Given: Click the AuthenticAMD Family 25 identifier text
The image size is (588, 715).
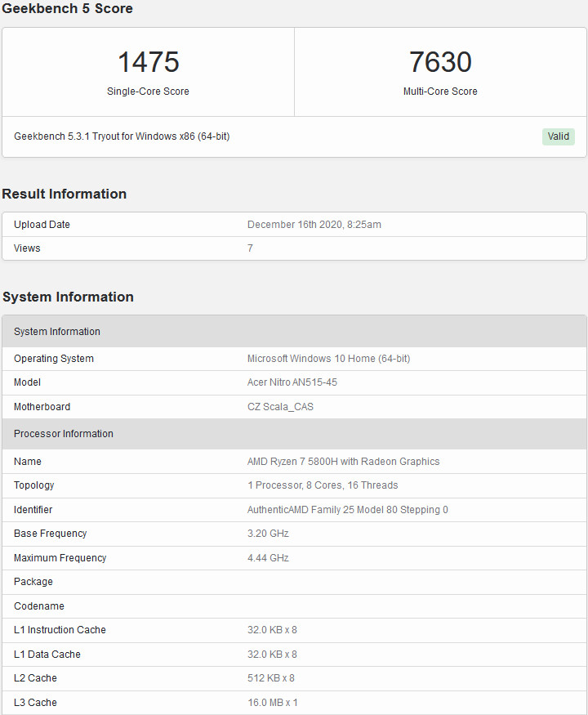Looking at the screenshot, I should (x=347, y=510).
